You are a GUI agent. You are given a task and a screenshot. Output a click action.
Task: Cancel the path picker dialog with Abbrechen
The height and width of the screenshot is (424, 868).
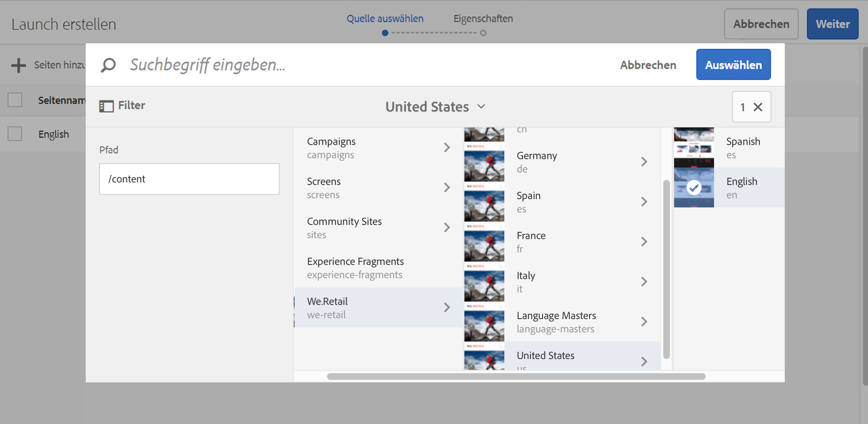(648, 65)
